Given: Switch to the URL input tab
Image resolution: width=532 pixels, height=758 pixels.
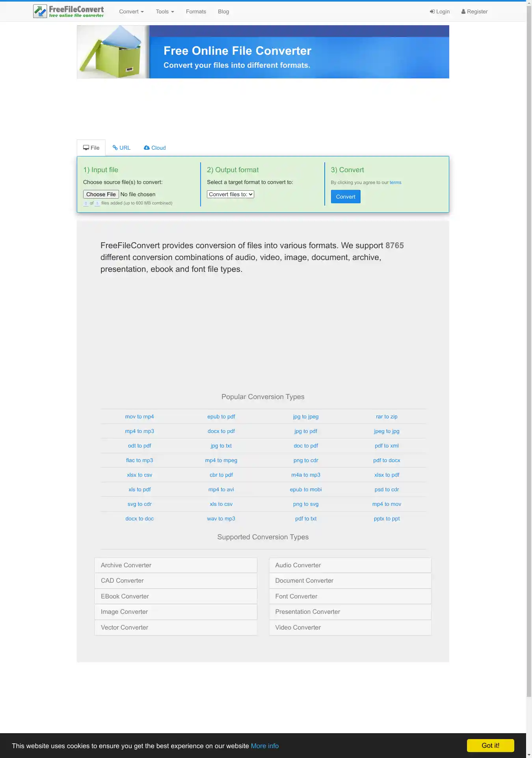Looking at the screenshot, I should coord(121,148).
